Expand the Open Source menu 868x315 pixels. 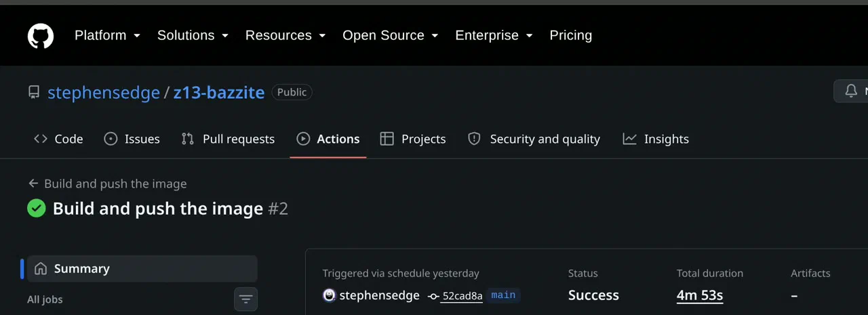click(x=390, y=35)
